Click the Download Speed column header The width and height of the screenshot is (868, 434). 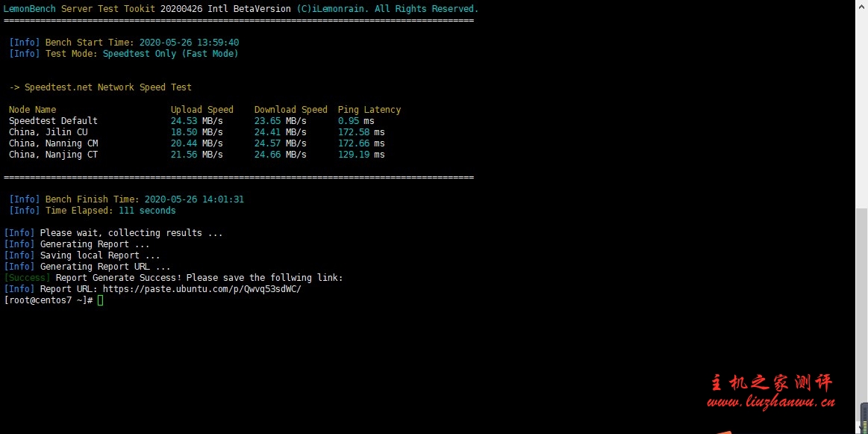point(290,110)
